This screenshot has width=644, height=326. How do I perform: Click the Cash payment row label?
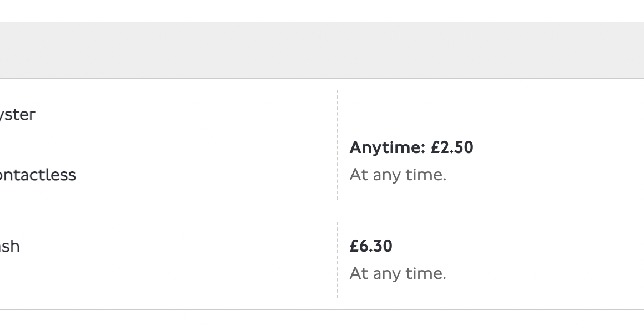10,246
